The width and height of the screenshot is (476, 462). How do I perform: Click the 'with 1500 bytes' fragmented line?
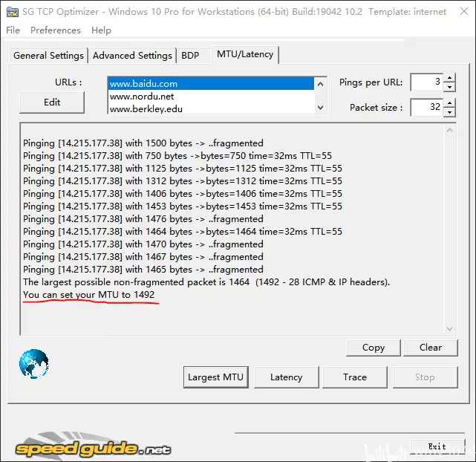click(x=143, y=143)
